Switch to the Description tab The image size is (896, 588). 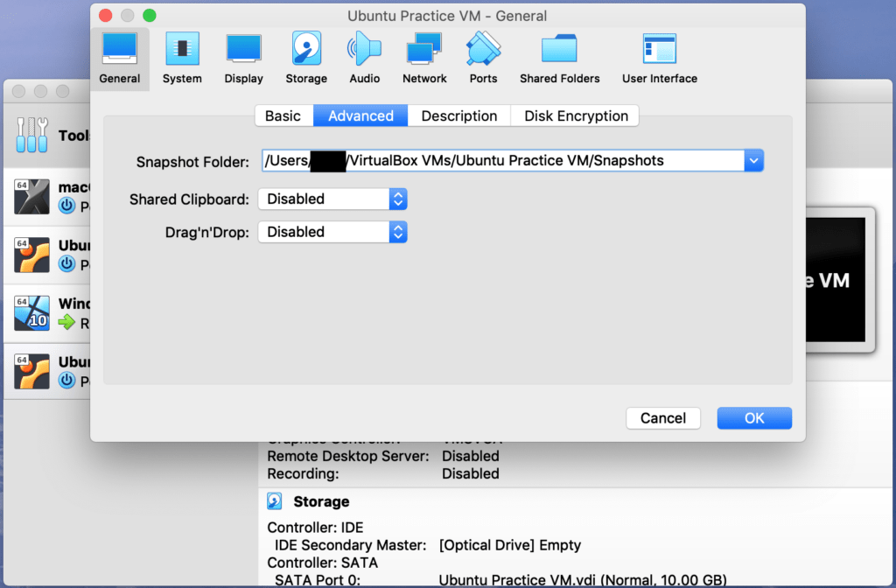(x=458, y=116)
